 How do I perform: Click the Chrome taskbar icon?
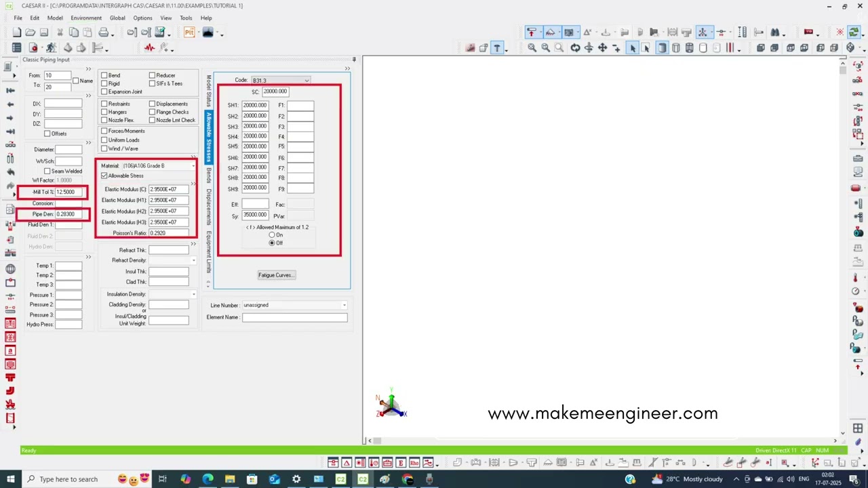(407, 479)
